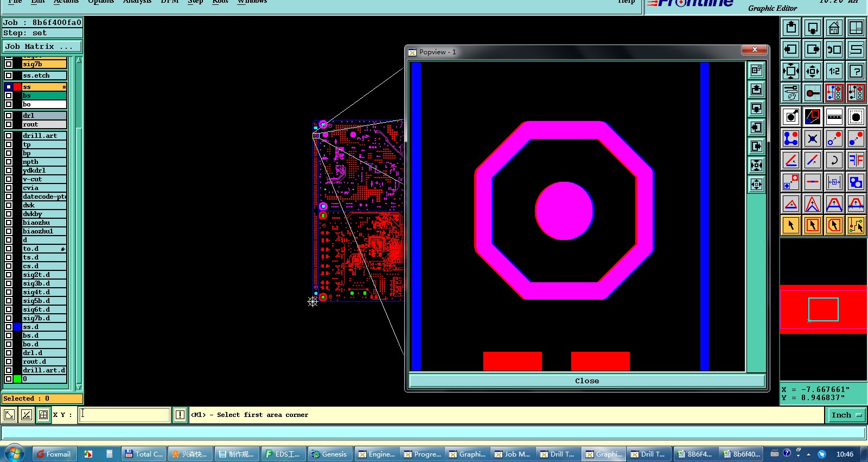Viewport: 868px width, 462px height.
Task: Click the 1:2 scale icon
Action: tap(834, 71)
